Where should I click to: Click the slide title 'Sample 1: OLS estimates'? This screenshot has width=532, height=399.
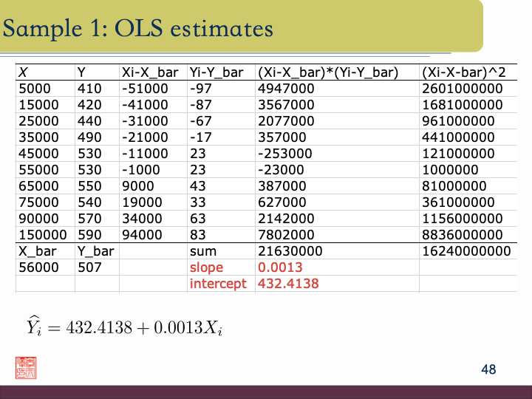tap(138, 28)
